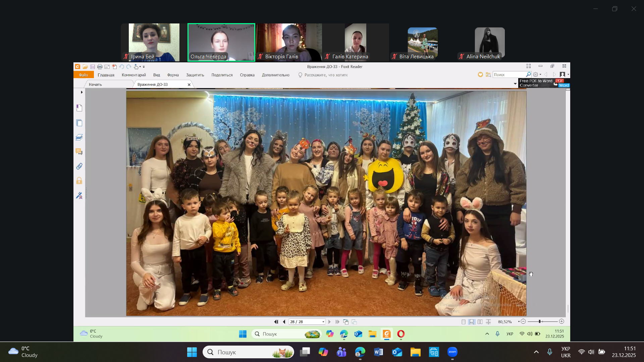Click the Файл button
The width and height of the screenshot is (644, 362).
[84, 75]
